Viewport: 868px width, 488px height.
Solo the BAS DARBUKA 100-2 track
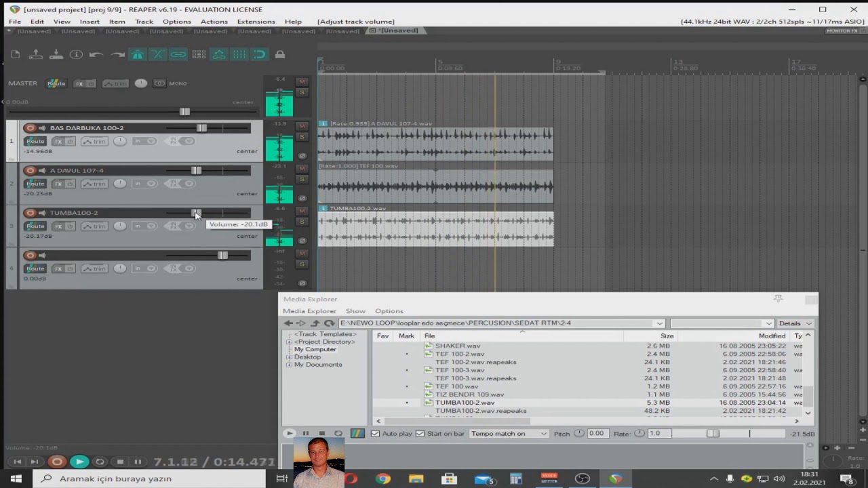(x=302, y=136)
